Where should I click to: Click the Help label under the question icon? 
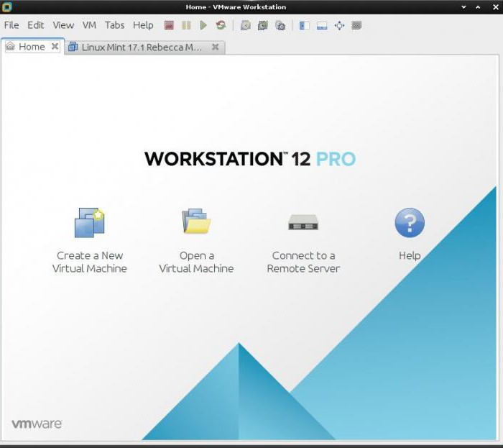410,256
